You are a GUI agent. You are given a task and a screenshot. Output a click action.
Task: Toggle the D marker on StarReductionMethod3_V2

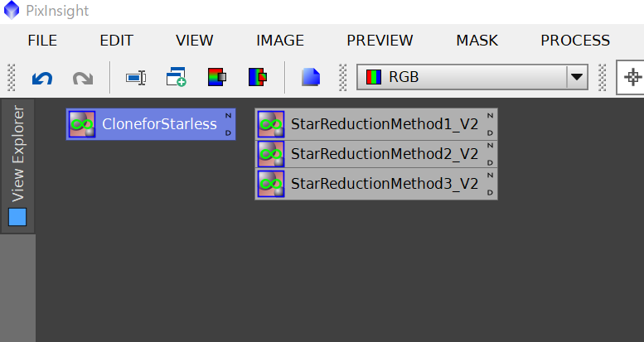490,192
